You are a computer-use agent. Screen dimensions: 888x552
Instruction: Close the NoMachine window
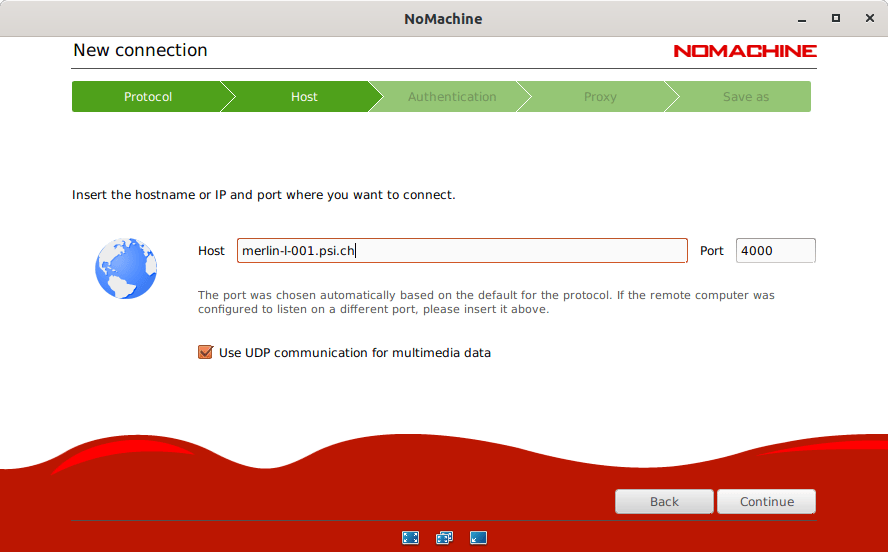(x=867, y=18)
